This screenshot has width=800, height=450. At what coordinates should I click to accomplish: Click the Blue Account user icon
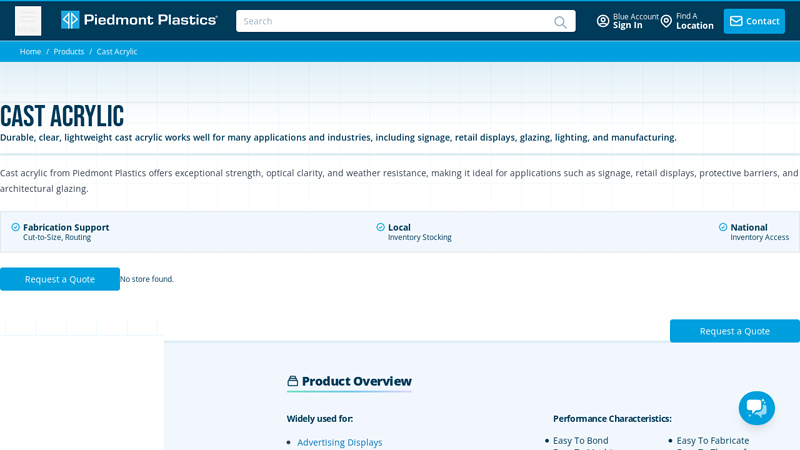pos(603,21)
